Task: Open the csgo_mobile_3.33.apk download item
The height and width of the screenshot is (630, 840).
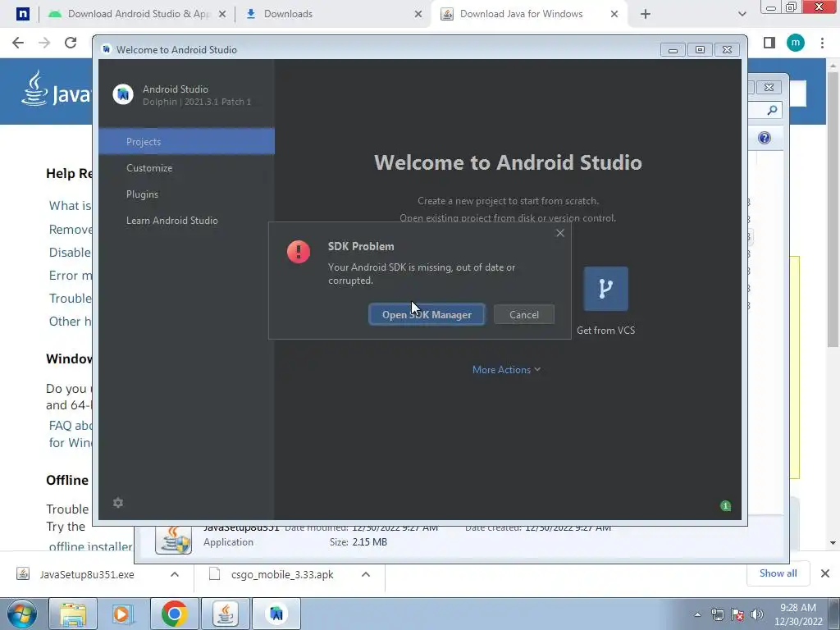Action: pos(282,574)
